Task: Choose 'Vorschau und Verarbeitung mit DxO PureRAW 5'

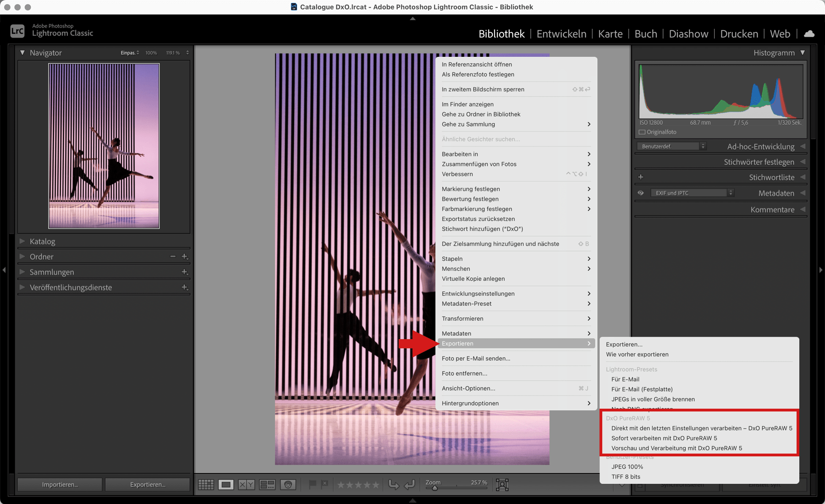Action: click(x=676, y=448)
